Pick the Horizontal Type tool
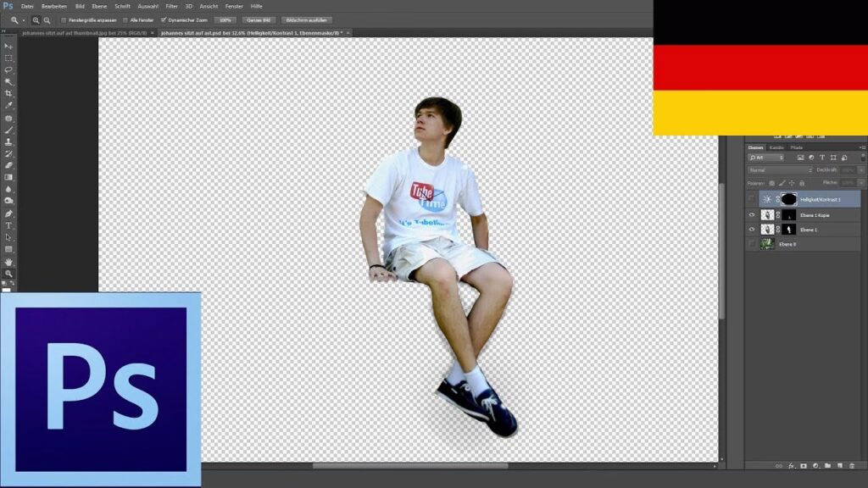The height and width of the screenshot is (488, 868). 8,225
